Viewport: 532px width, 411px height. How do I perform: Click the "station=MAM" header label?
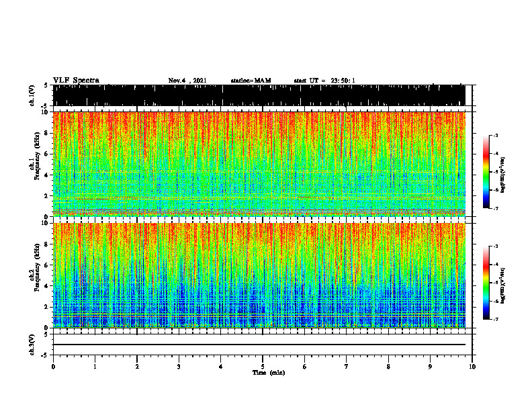coord(251,81)
